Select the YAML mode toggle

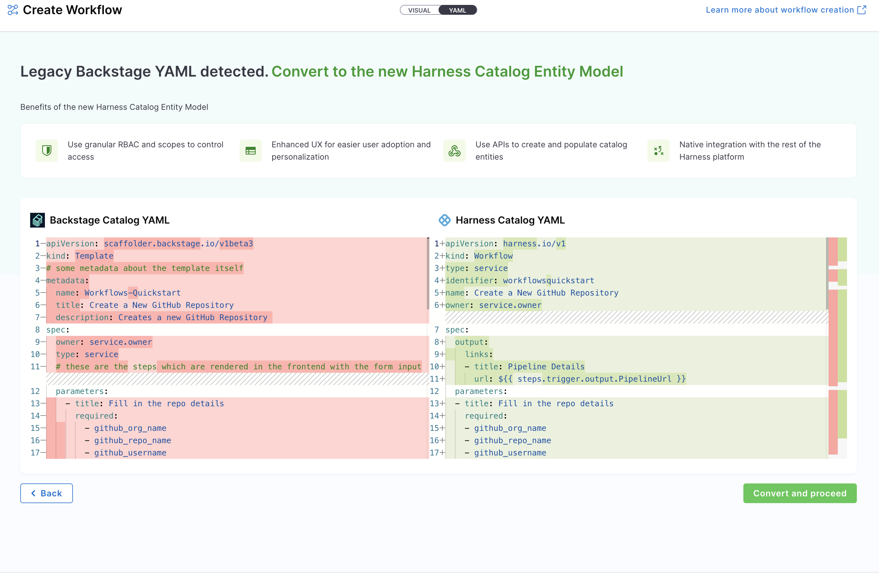click(458, 10)
